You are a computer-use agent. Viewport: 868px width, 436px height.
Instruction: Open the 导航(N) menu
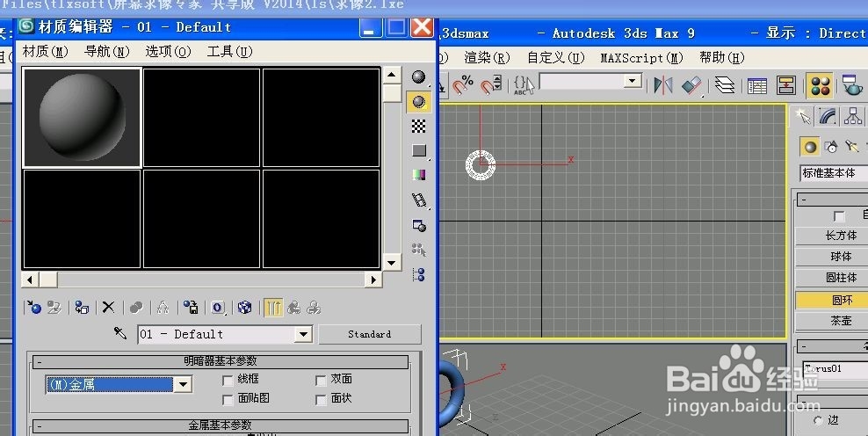pyautogui.click(x=107, y=52)
